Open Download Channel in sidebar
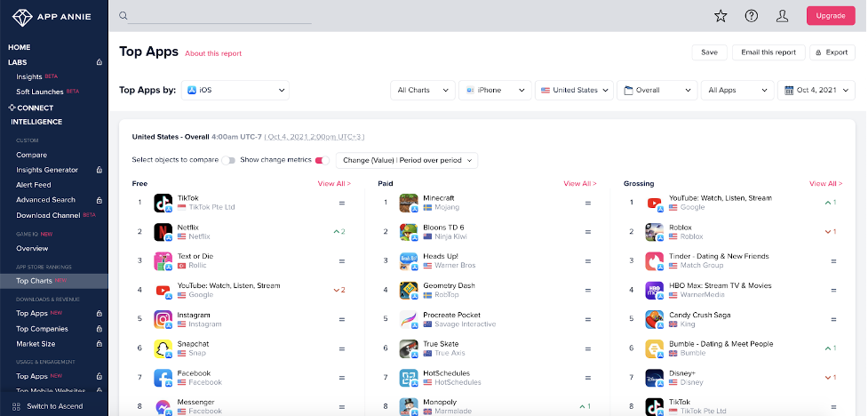The height and width of the screenshot is (416, 868). (x=48, y=215)
